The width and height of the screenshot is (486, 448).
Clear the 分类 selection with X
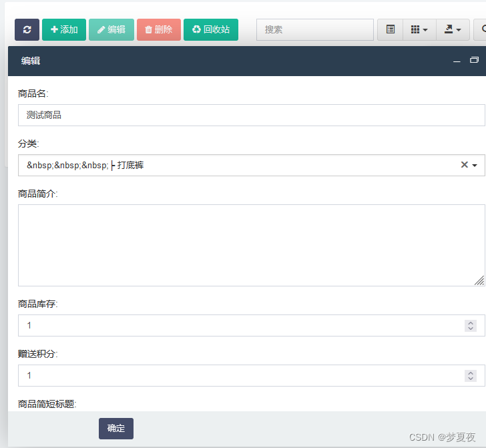465,165
